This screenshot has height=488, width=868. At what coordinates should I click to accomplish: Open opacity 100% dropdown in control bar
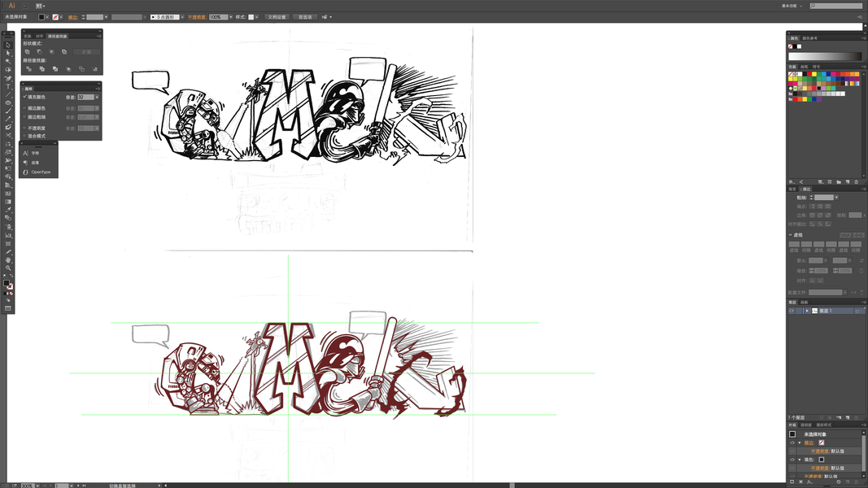coord(231,17)
